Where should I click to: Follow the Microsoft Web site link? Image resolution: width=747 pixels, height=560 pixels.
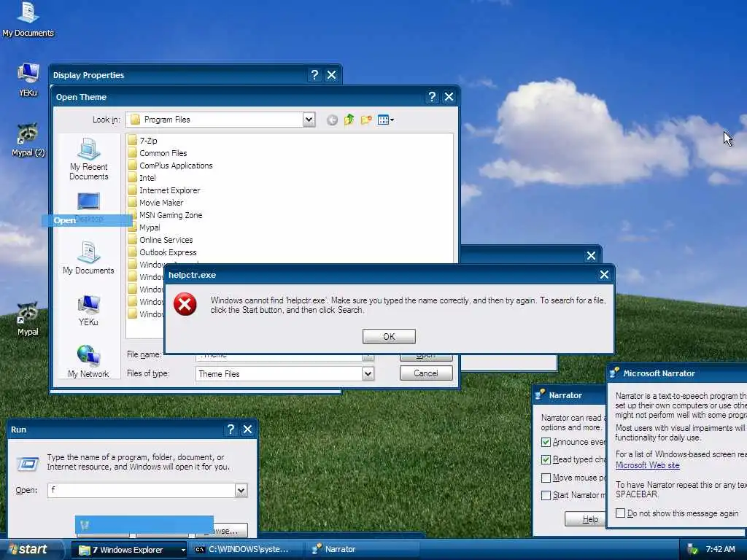(x=648, y=465)
